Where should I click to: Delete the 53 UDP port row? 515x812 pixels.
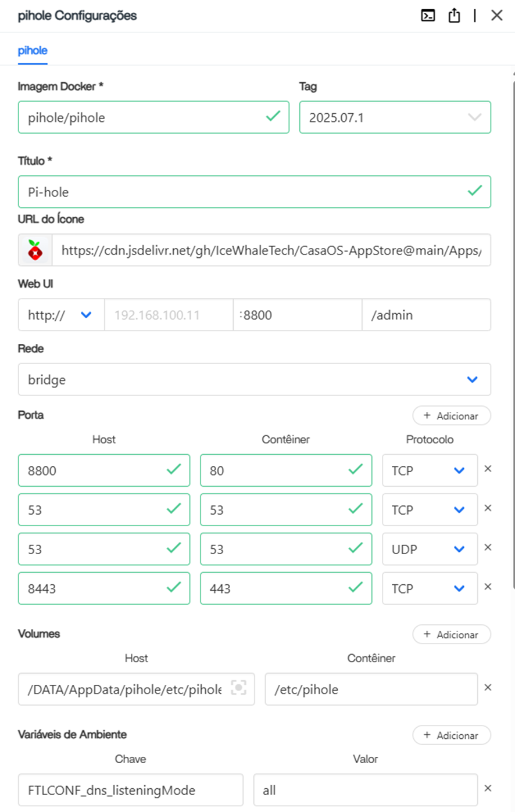(488, 548)
